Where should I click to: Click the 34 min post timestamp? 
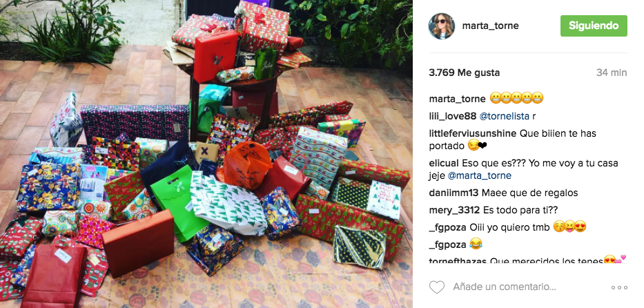click(612, 73)
